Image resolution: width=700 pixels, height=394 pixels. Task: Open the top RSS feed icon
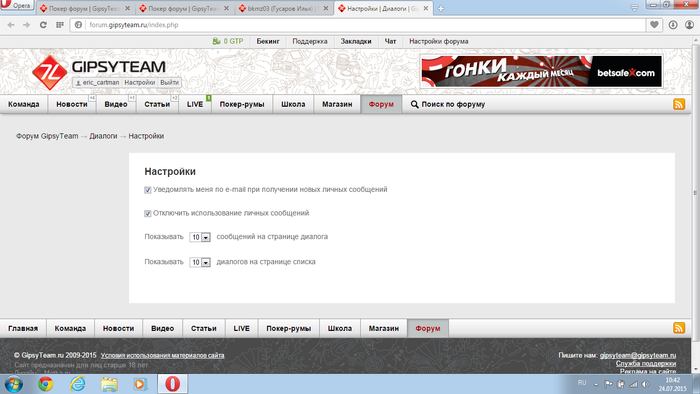coord(679,104)
